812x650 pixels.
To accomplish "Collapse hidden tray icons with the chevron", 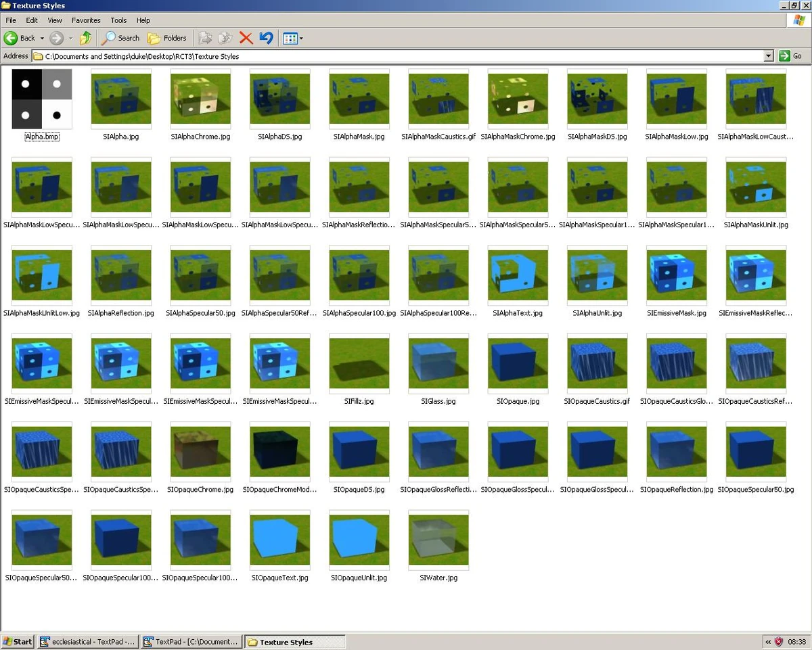I will click(768, 641).
